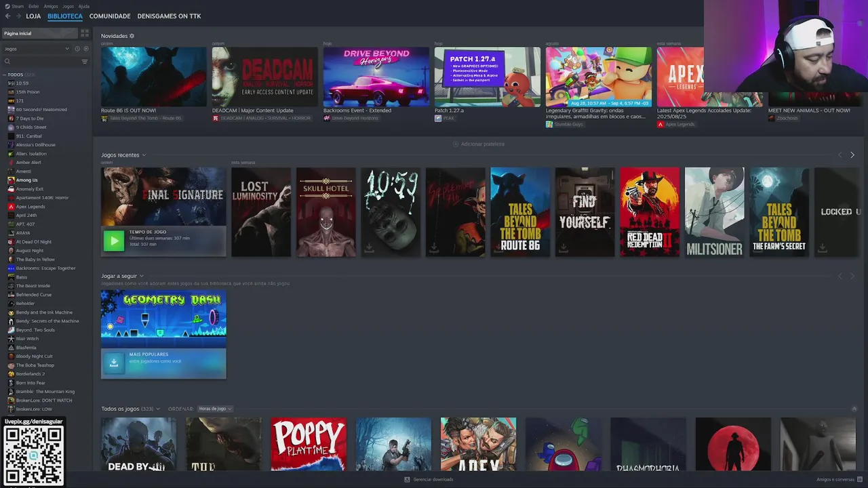
Task: Open Gerenciar downloads
Action: tap(429, 479)
